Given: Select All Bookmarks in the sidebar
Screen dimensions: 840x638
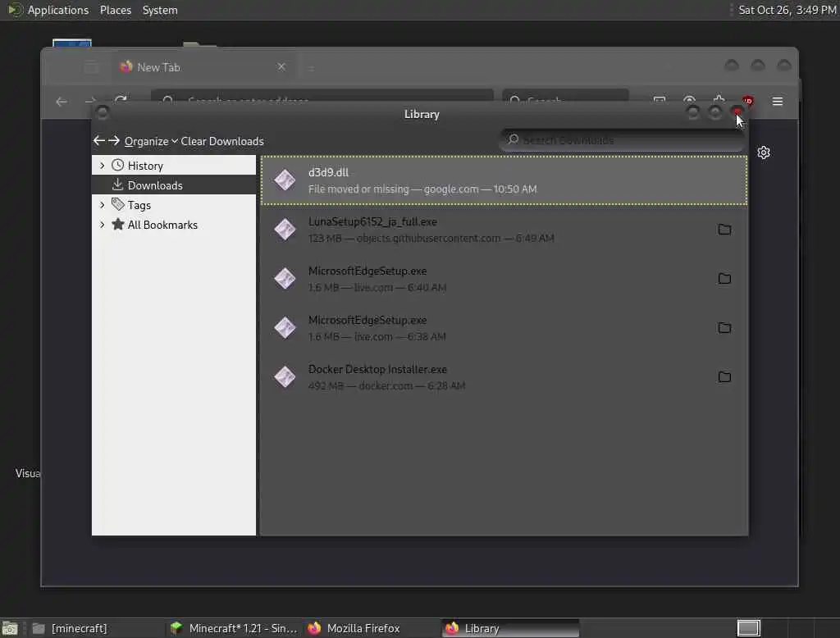Looking at the screenshot, I should (x=174, y=225).
